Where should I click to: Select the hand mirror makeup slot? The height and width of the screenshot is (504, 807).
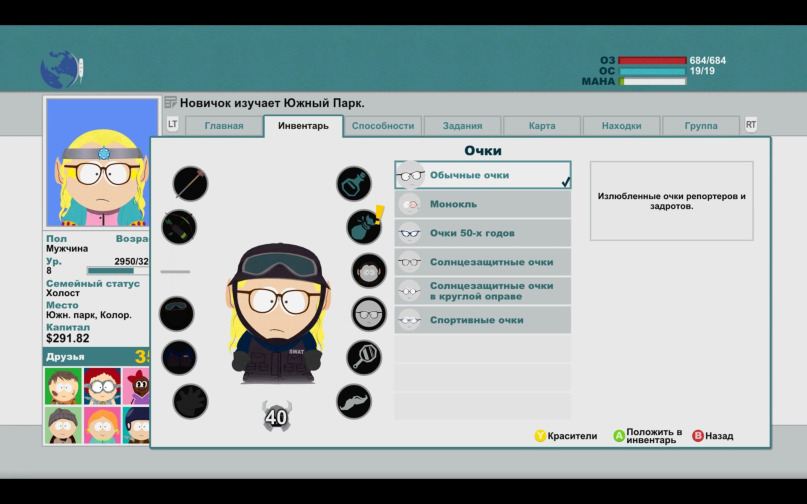364,357
